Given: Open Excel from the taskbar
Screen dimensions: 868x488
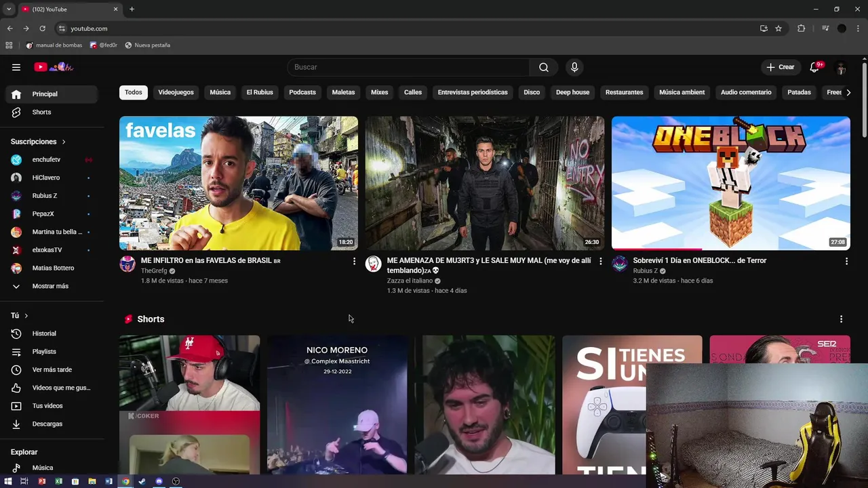Looking at the screenshot, I should 58,481.
